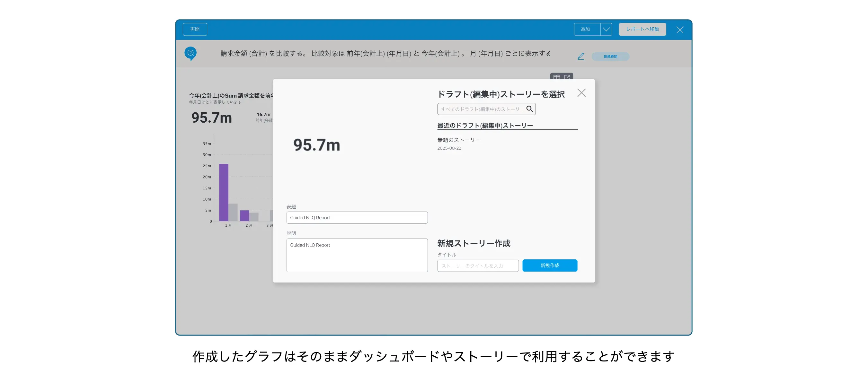Click the レポートへ移動 button

coord(642,29)
